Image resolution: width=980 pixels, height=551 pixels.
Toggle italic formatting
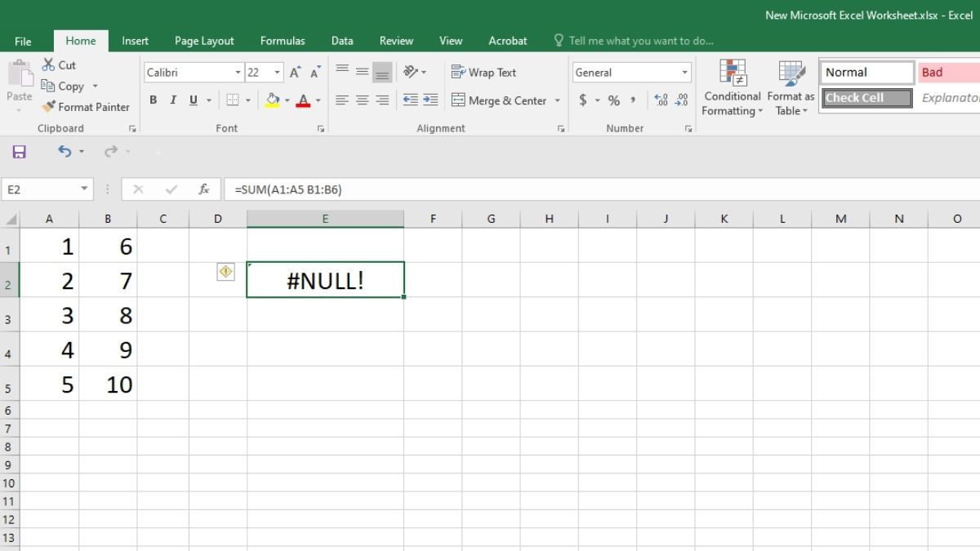172,100
